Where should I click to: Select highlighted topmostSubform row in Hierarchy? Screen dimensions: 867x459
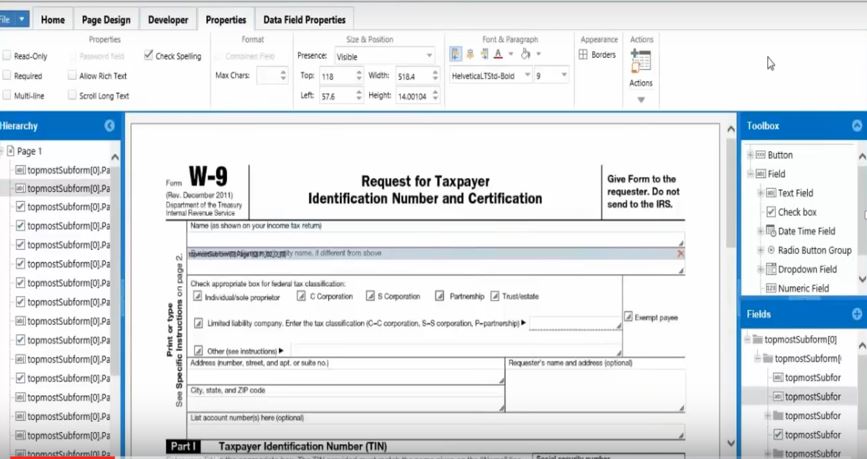click(62, 189)
